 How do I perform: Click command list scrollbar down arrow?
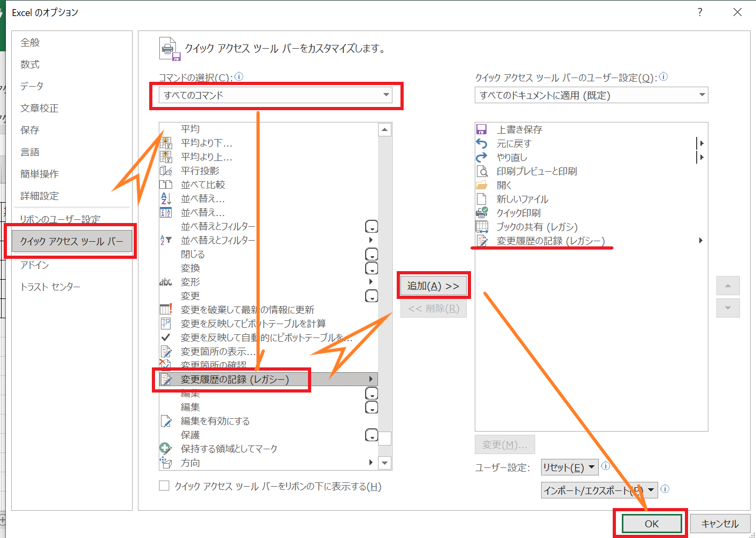click(x=385, y=463)
